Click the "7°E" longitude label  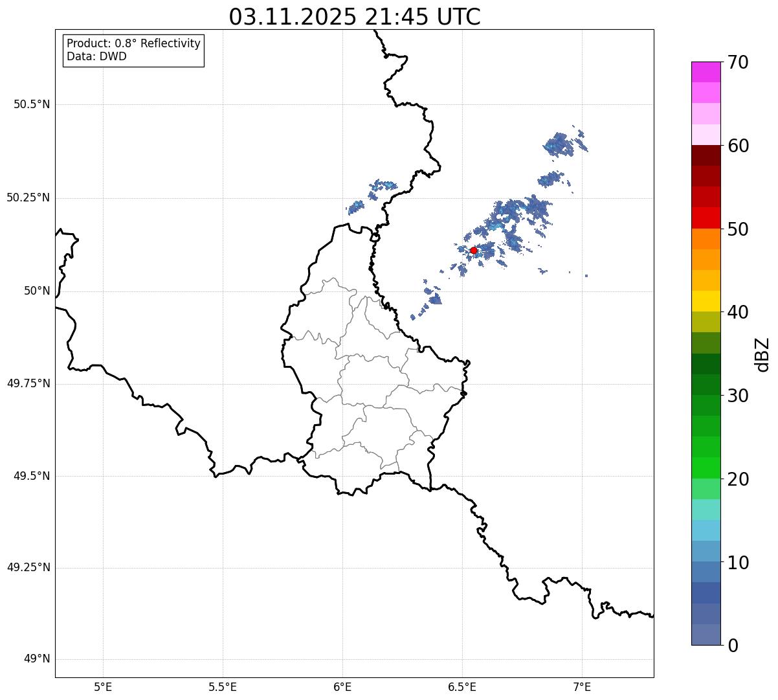click(x=583, y=687)
